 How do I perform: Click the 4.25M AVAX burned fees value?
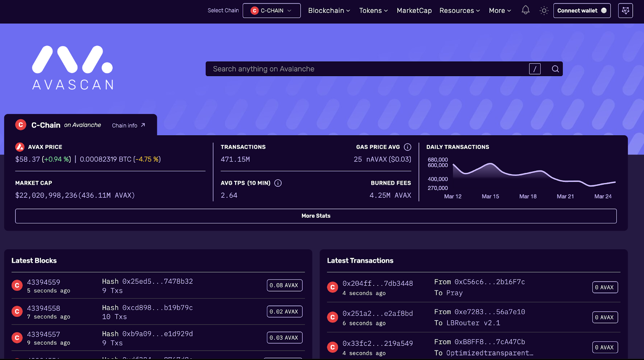[x=390, y=195]
